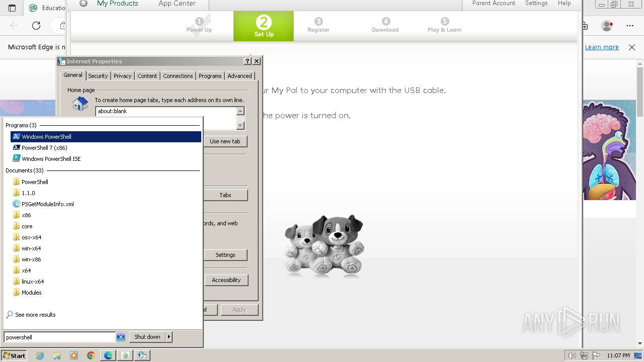Click See more results
This screenshot has width=644, height=362.
(35, 315)
